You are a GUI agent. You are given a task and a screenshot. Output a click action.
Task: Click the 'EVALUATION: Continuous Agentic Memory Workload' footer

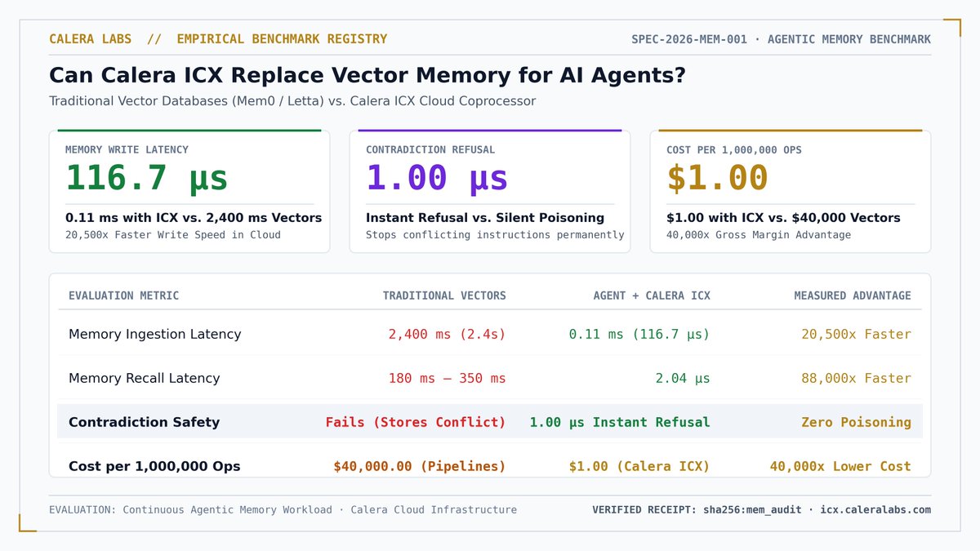[190, 510]
